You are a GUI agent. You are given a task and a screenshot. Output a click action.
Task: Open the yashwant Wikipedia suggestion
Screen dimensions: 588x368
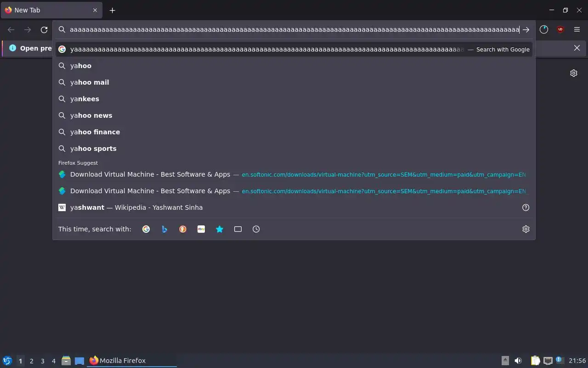click(294, 207)
